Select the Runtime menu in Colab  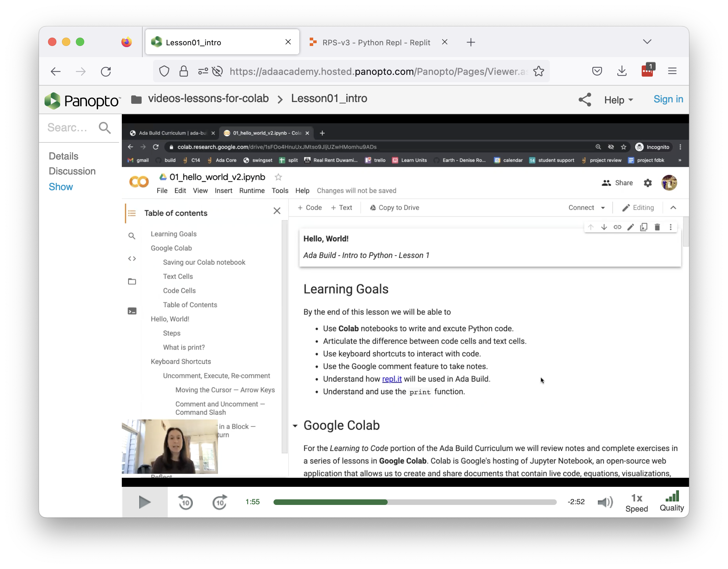pos(251,190)
